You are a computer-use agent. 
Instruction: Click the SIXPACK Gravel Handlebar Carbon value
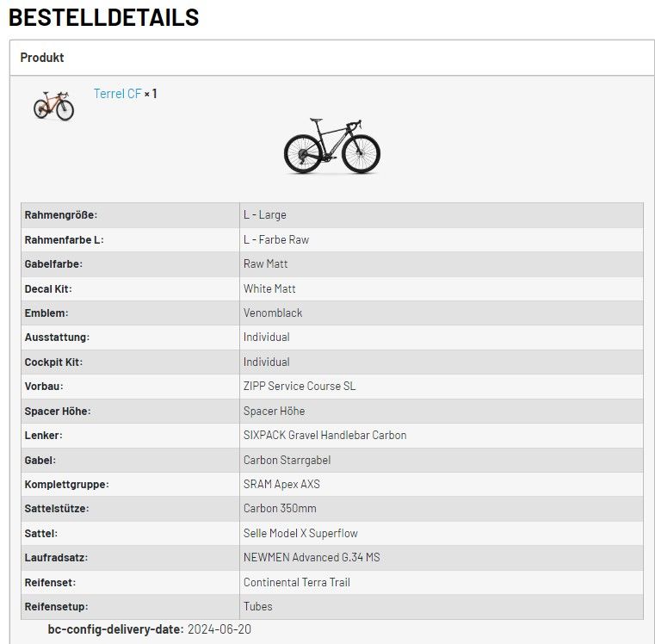[x=324, y=435]
